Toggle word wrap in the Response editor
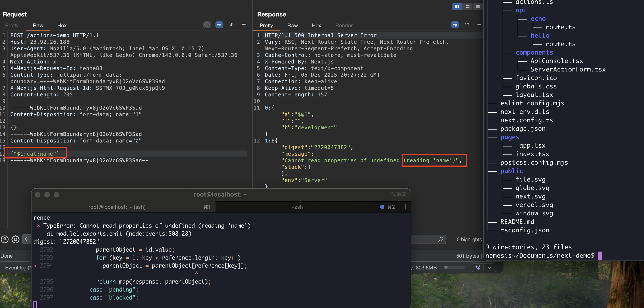Image resolution: width=644 pixels, height=308 pixels. [454, 24]
